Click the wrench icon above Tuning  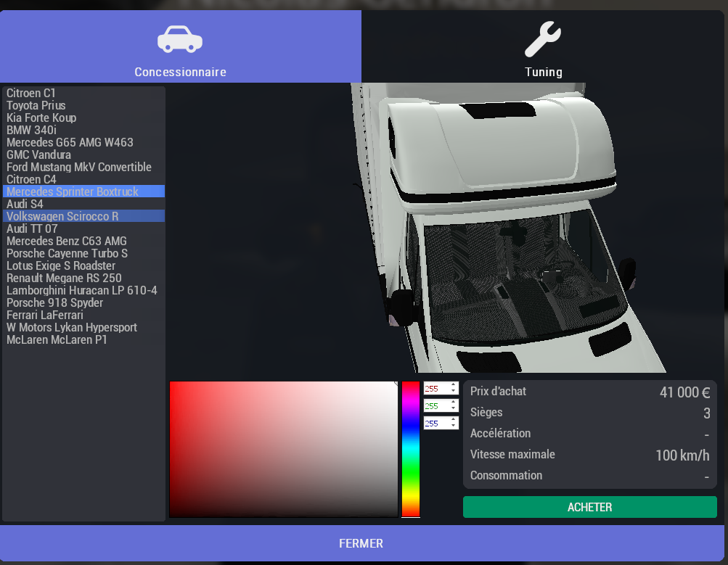(x=543, y=39)
